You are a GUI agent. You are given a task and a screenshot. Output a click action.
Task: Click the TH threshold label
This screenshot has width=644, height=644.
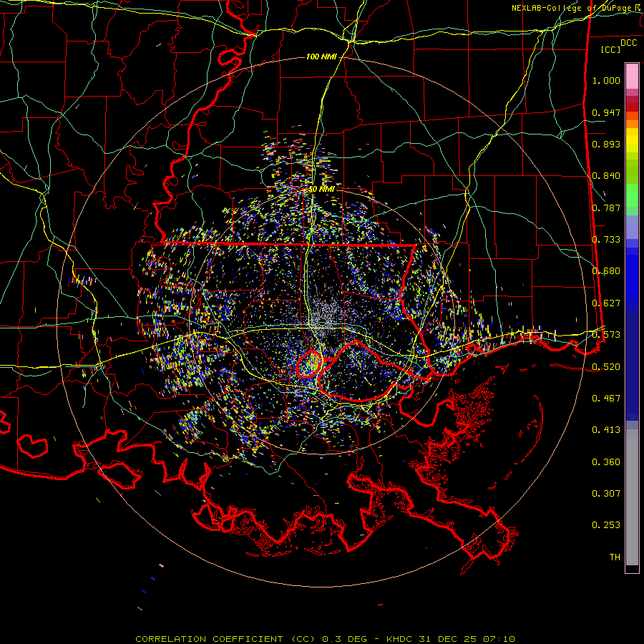coord(615,557)
